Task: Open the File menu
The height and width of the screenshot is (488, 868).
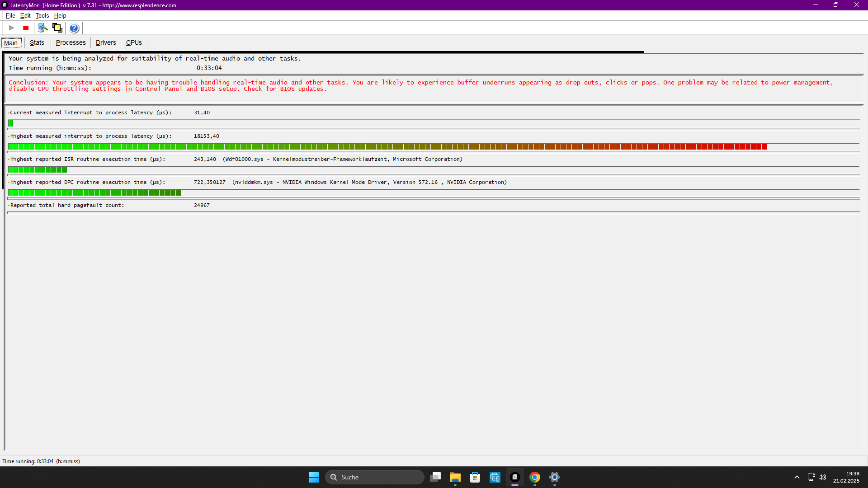Action: (x=10, y=15)
